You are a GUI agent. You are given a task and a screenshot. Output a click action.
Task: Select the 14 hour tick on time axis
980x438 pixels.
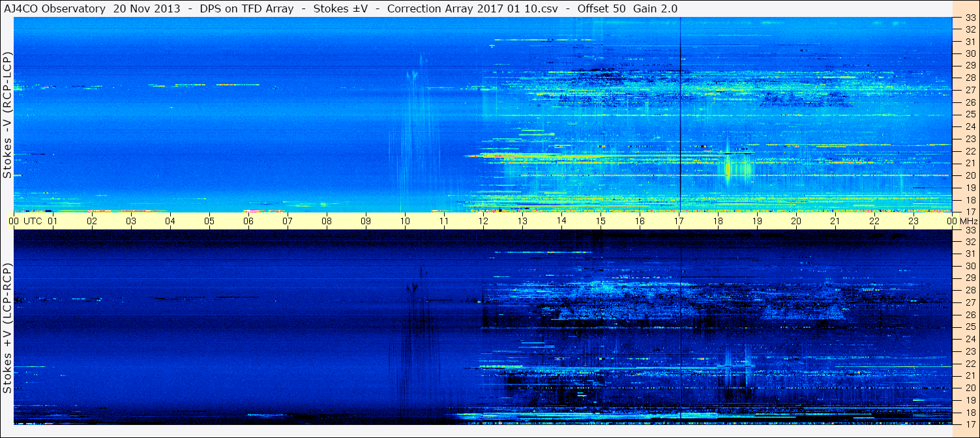[x=561, y=221]
